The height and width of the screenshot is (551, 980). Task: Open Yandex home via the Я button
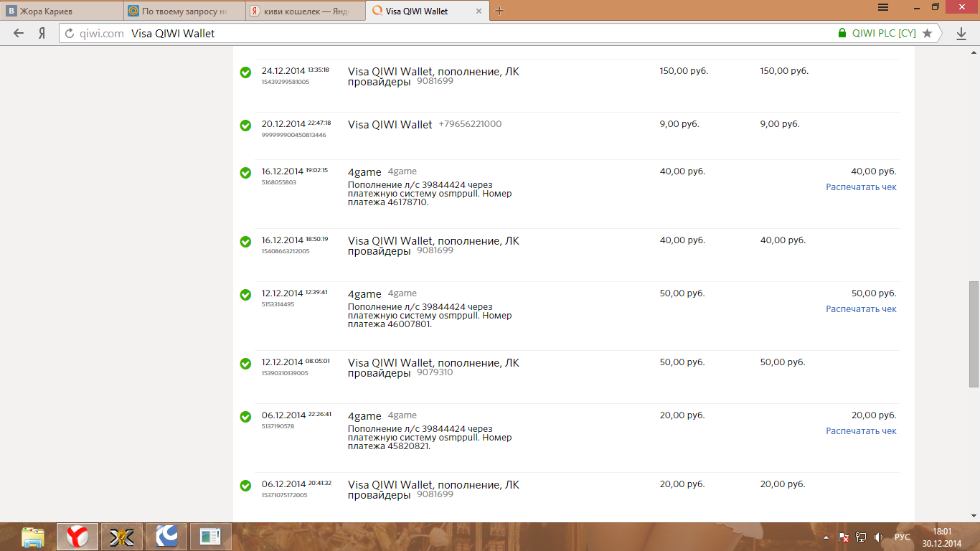42,33
